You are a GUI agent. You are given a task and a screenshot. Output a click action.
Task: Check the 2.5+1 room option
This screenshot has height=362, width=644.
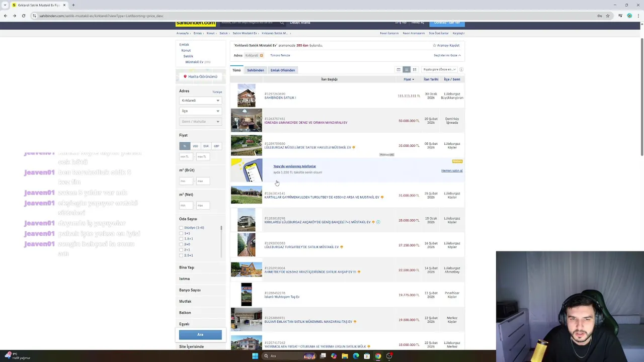point(181,255)
